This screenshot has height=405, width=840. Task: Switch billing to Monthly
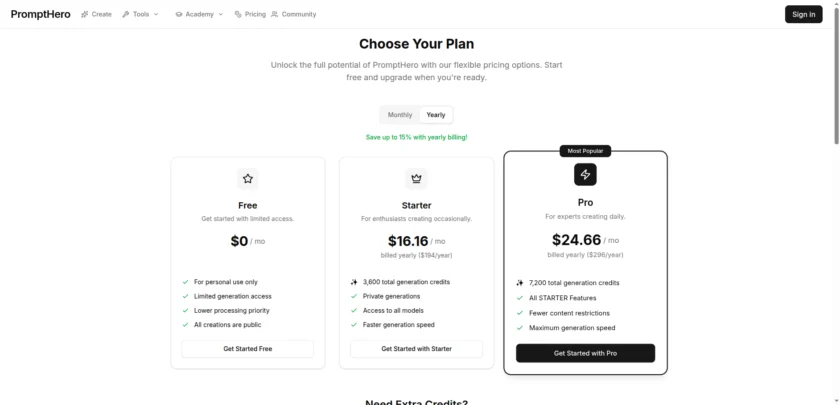[x=400, y=115]
